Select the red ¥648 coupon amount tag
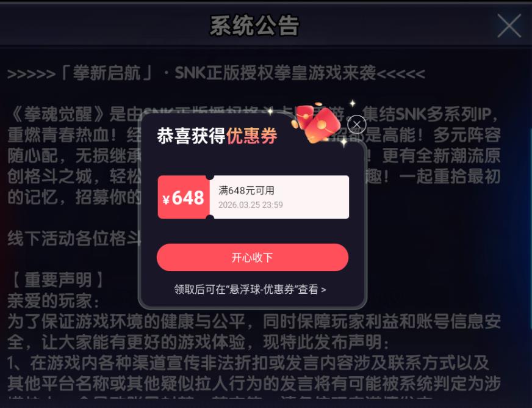Image resolution: width=532 pixels, height=408 pixels. coord(184,197)
